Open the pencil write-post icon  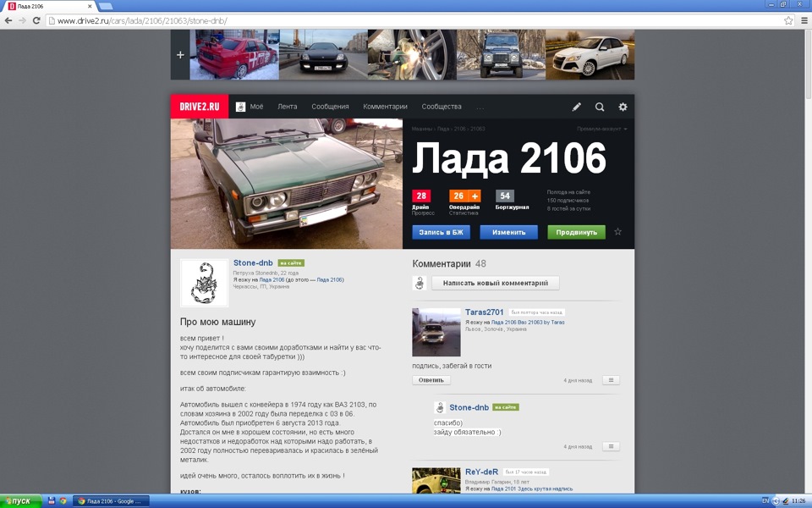[576, 107]
